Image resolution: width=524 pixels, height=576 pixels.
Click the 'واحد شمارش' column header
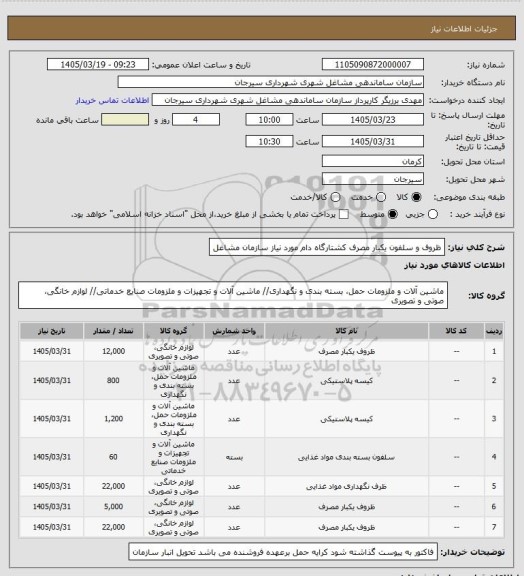(234, 331)
